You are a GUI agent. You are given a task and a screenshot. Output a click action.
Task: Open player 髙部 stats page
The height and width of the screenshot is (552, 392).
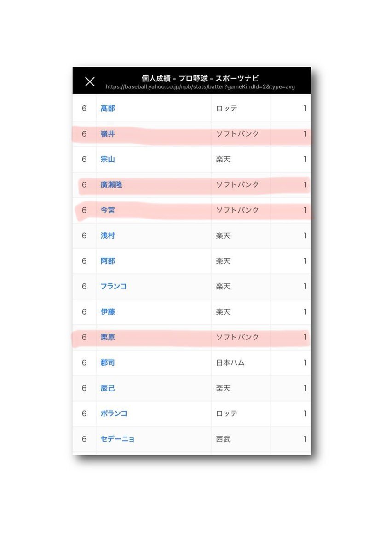tap(108, 109)
